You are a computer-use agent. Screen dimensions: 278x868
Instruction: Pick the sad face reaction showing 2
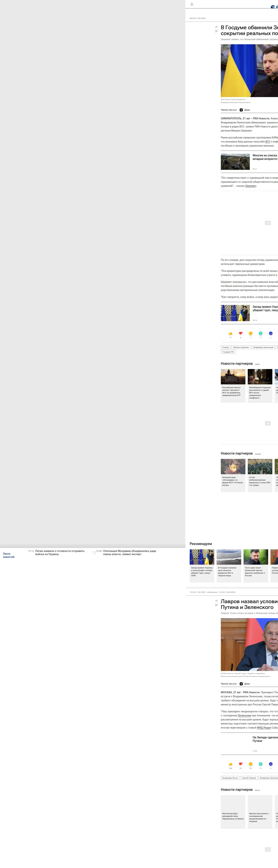point(271,334)
